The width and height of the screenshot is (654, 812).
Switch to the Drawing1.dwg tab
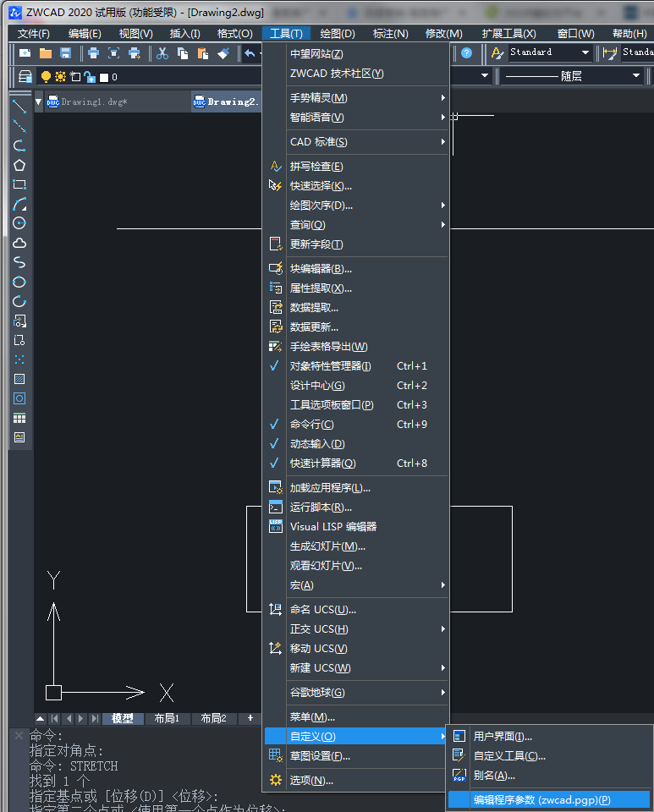coord(93,102)
